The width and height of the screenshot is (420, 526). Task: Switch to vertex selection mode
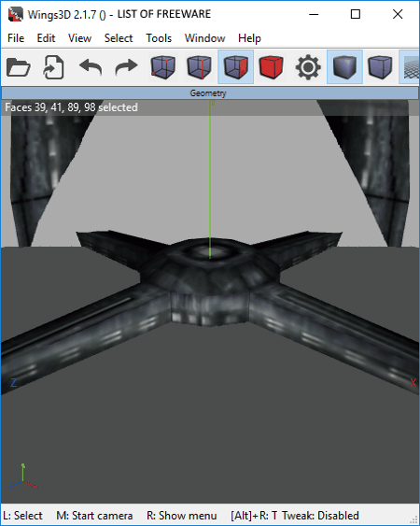coord(163,67)
